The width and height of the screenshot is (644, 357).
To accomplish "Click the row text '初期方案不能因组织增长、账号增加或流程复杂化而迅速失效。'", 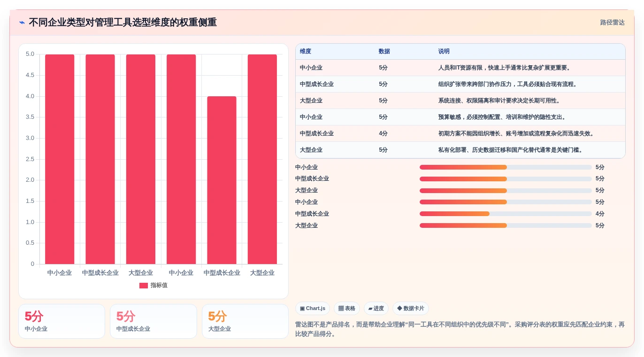I will (x=517, y=134).
